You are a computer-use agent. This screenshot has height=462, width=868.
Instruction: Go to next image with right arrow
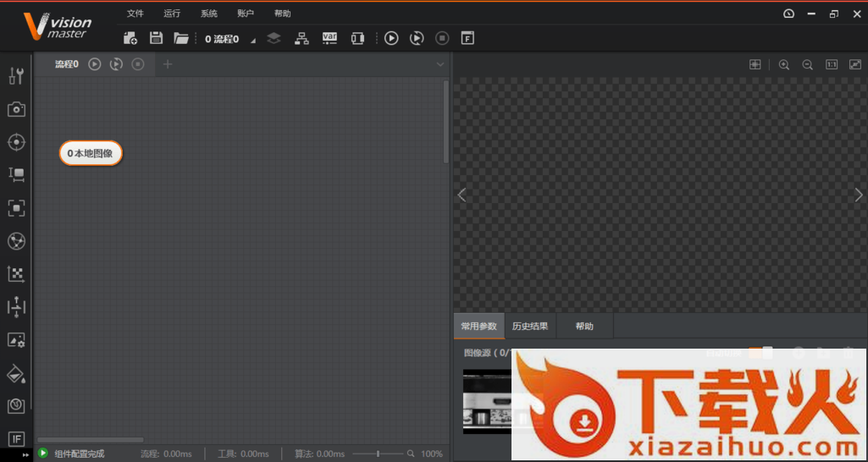[x=859, y=195]
